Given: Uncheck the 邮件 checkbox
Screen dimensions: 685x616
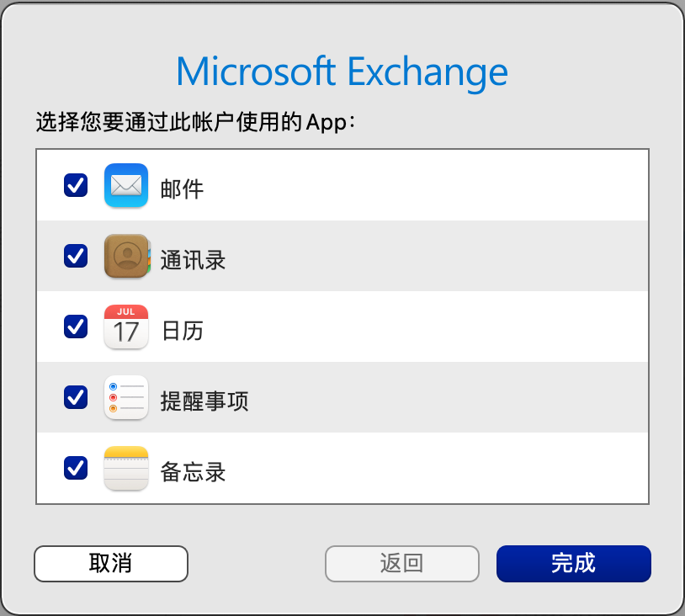Looking at the screenshot, I should tap(76, 185).
